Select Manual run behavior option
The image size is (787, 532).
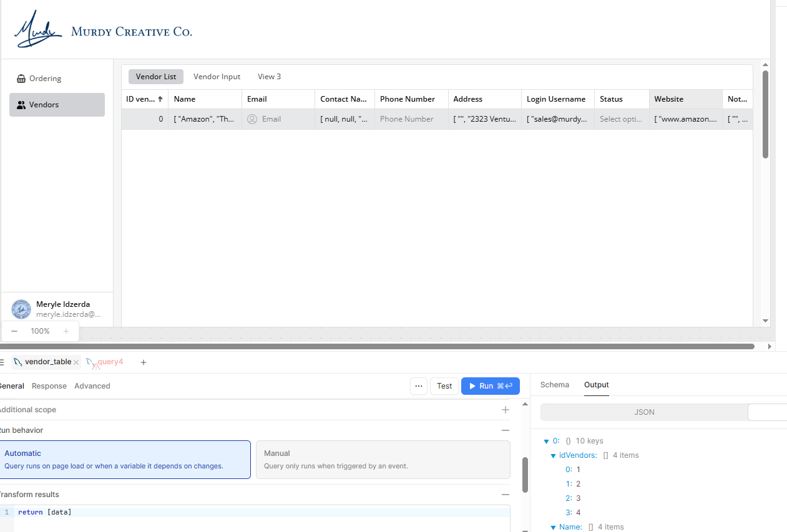[x=383, y=460]
